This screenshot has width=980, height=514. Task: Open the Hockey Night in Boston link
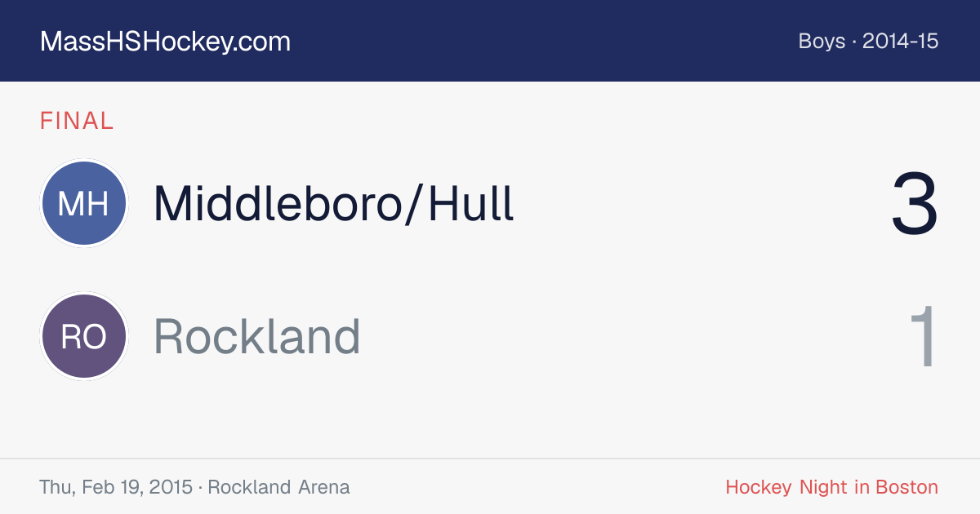point(831,487)
